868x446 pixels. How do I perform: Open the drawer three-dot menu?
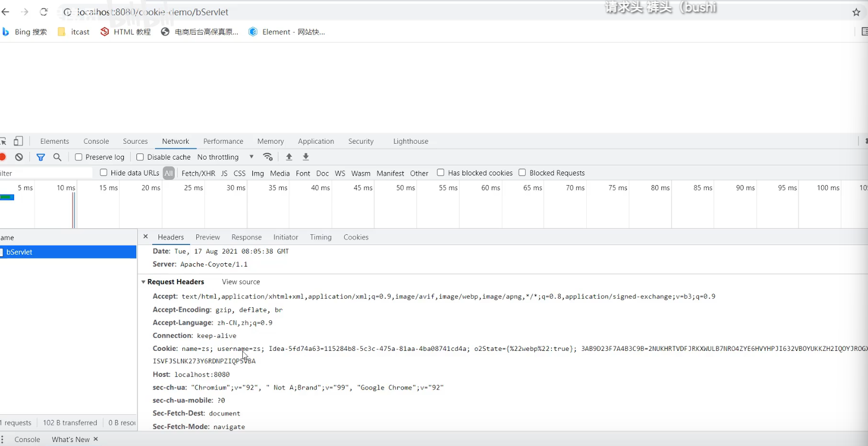(x=2, y=439)
